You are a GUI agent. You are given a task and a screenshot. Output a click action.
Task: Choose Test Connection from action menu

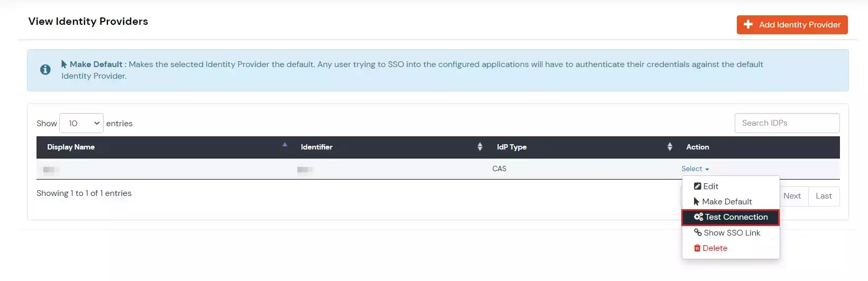pyautogui.click(x=730, y=217)
